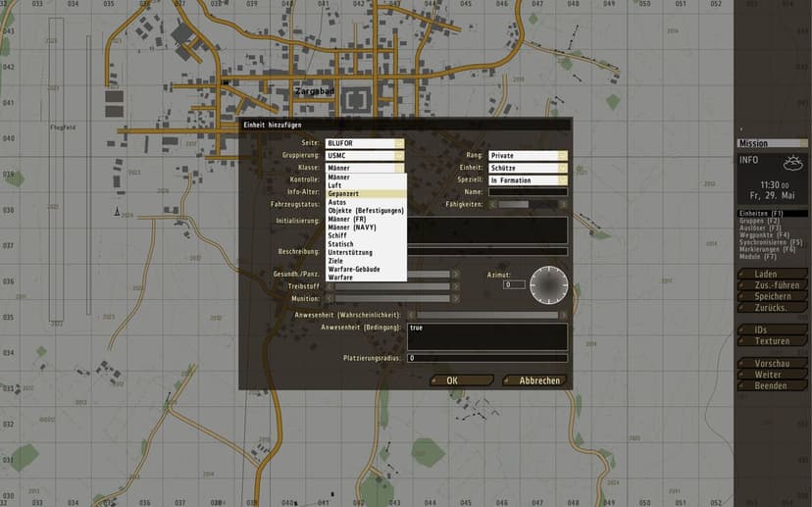The image size is (812, 507).
Task: Click the Zus.-führen button
Action: pyautogui.click(x=772, y=285)
